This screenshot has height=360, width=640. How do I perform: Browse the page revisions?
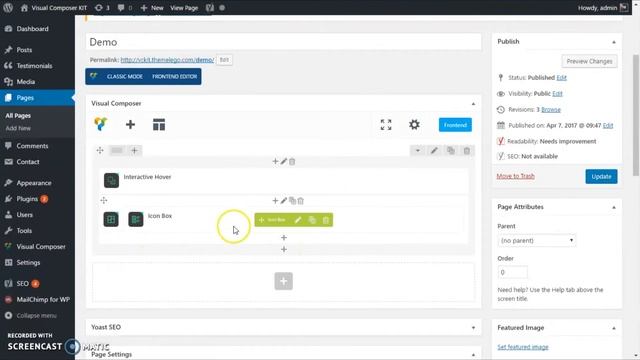pyautogui.click(x=551, y=109)
